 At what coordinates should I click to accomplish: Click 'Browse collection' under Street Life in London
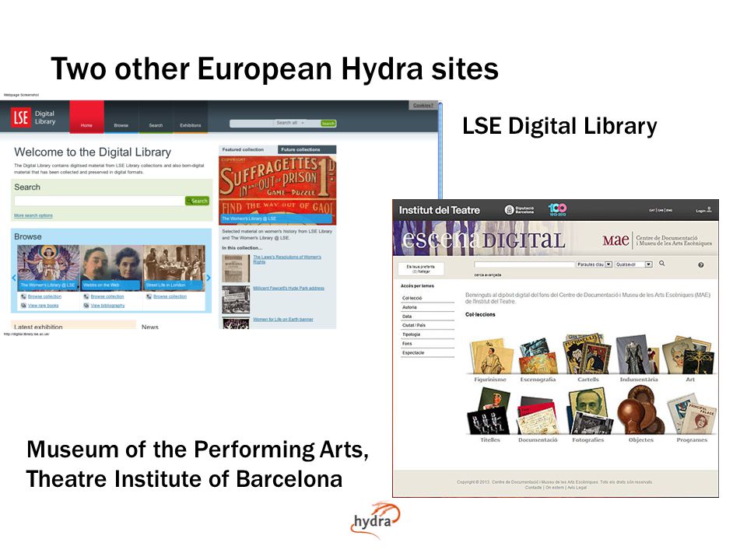coord(170,296)
